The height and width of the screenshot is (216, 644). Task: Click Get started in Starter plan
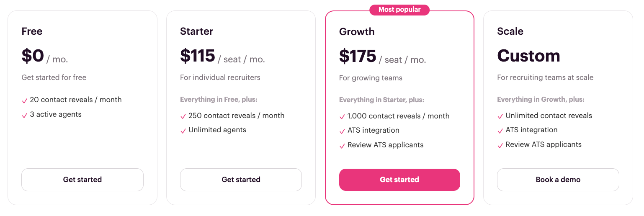click(x=241, y=180)
